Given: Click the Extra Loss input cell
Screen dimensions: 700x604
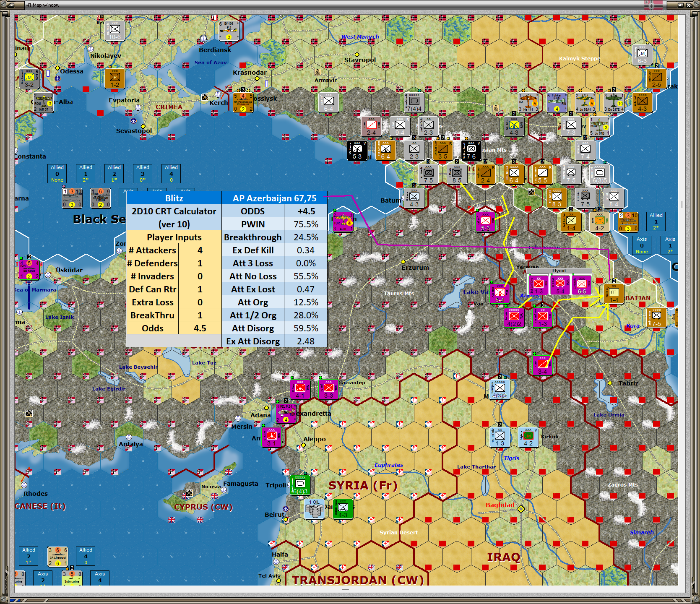Looking at the screenshot, I should (200, 302).
